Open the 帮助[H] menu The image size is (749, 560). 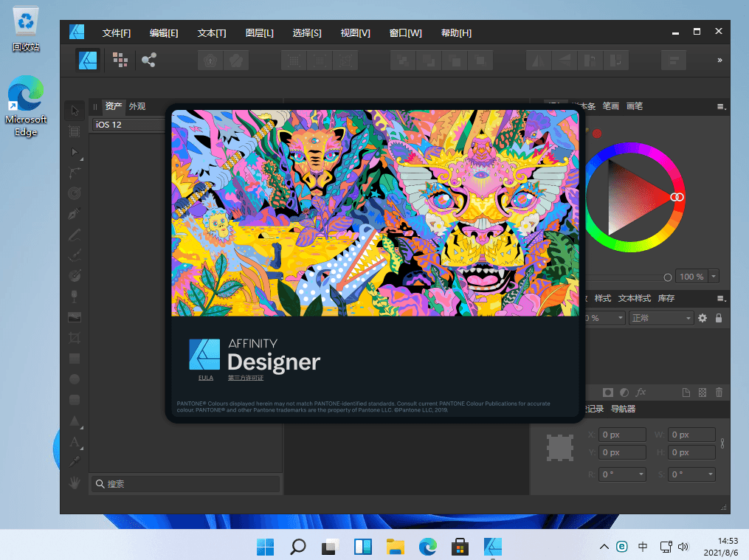pos(456,33)
